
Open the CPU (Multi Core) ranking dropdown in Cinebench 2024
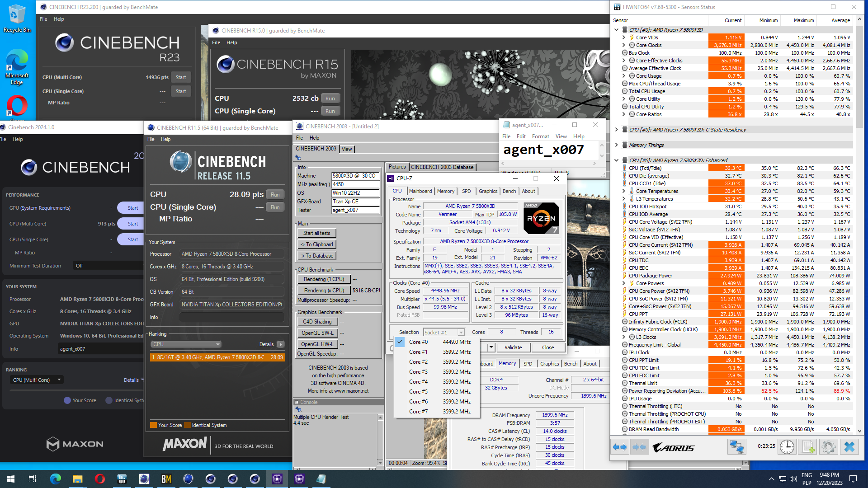[37, 380]
